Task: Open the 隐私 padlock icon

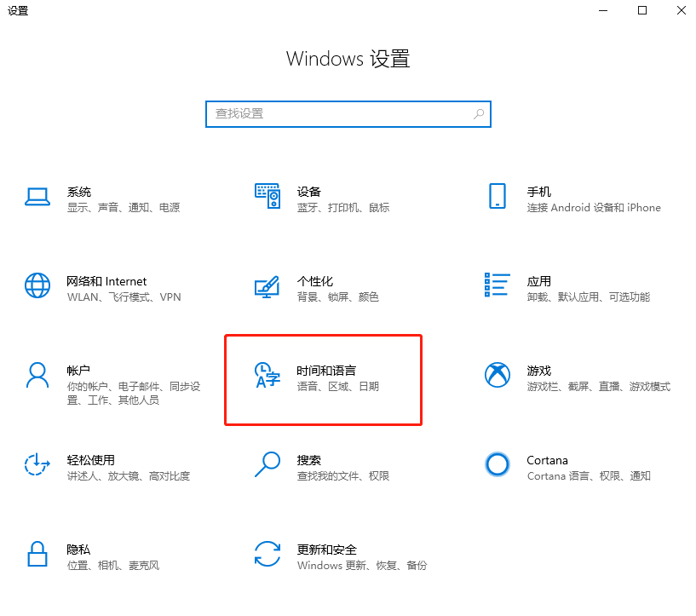Action: [37, 554]
